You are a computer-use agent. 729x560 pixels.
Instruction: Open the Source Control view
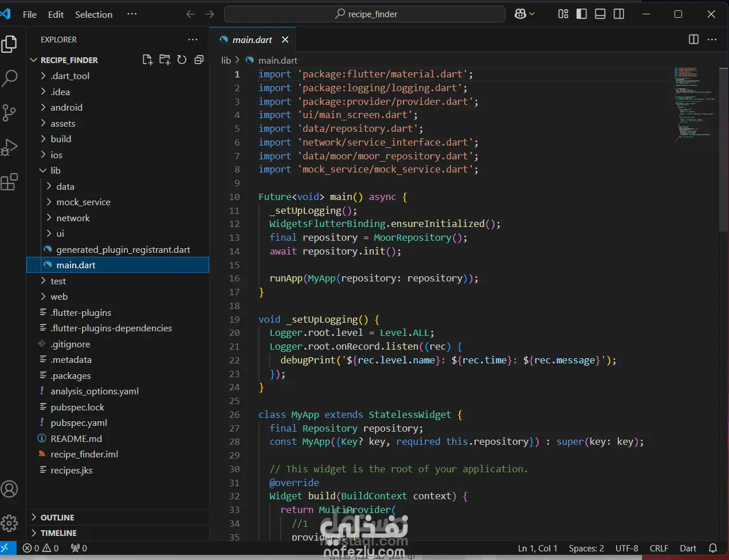pyautogui.click(x=10, y=112)
